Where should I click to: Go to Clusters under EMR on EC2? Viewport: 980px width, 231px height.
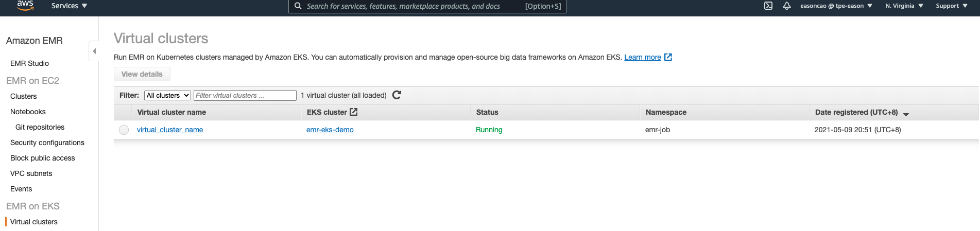pos(24,96)
